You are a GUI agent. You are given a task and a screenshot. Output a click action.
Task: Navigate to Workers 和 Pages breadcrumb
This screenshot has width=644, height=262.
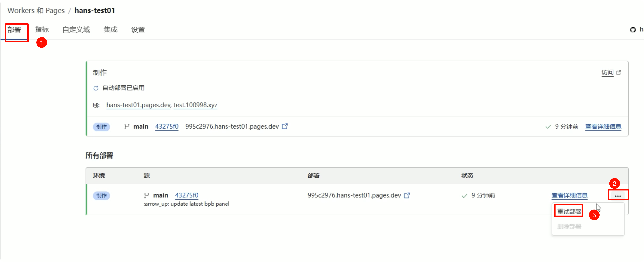point(36,11)
